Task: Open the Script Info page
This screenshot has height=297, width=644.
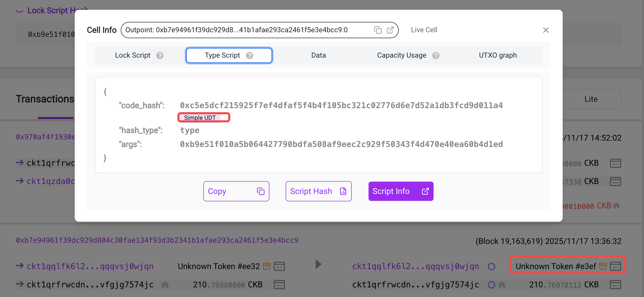Action: pyautogui.click(x=401, y=191)
